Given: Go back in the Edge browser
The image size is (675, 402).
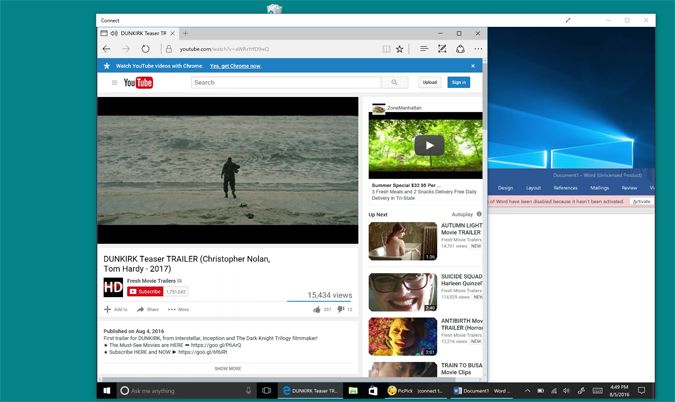Looking at the screenshot, I should coord(106,49).
